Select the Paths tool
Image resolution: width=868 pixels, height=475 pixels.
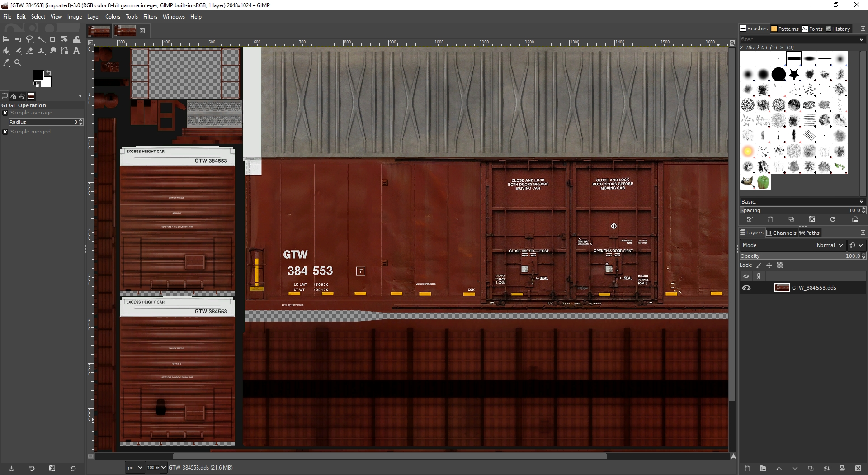[x=65, y=51]
